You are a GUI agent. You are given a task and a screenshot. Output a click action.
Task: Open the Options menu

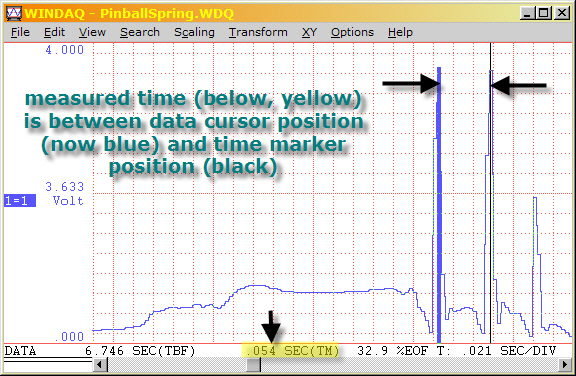point(352,32)
